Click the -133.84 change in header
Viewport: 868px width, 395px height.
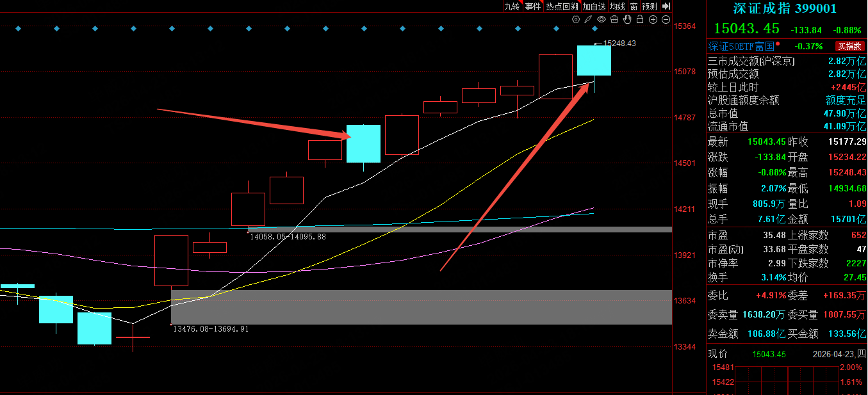pyautogui.click(x=806, y=30)
